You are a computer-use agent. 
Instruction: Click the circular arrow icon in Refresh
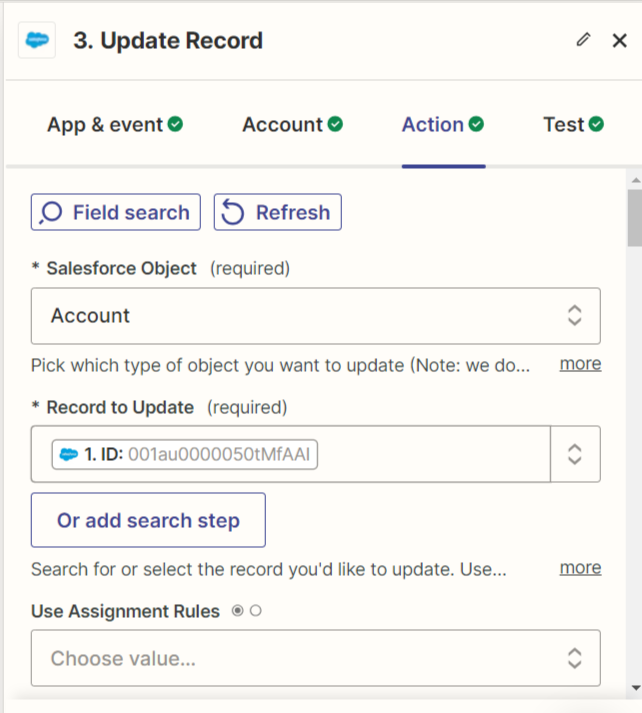tap(232, 212)
